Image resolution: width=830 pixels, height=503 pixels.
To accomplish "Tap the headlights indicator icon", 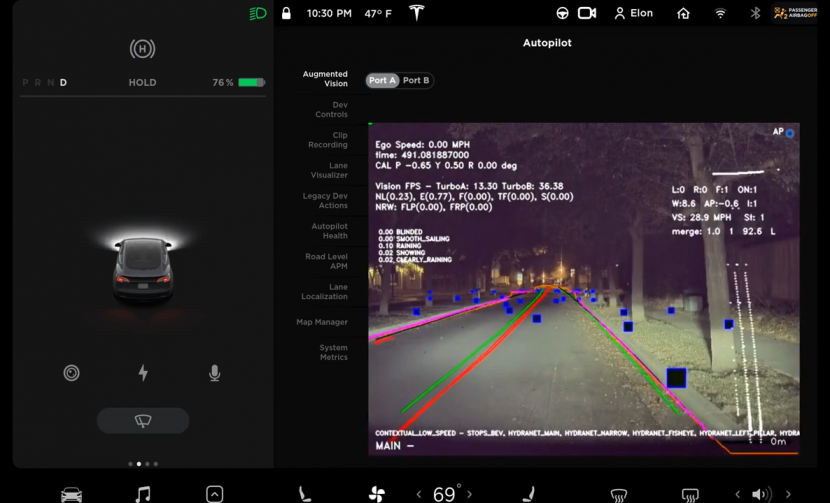I will tap(258, 13).
